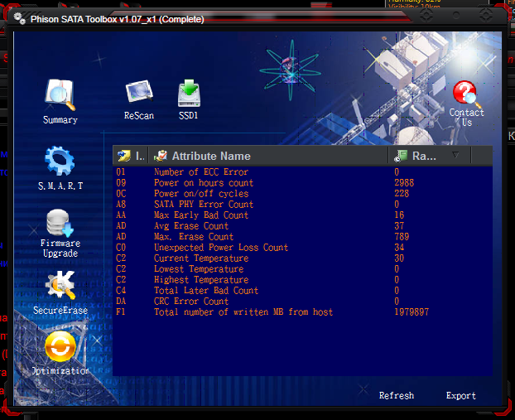Select the Highest Temperature row
515x420 pixels.
click(x=302, y=280)
